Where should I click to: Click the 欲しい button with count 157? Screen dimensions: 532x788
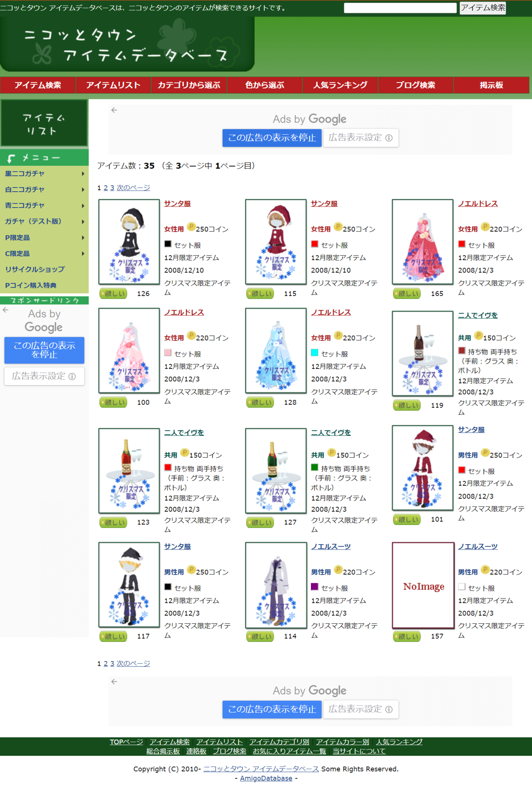[x=407, y=636]
